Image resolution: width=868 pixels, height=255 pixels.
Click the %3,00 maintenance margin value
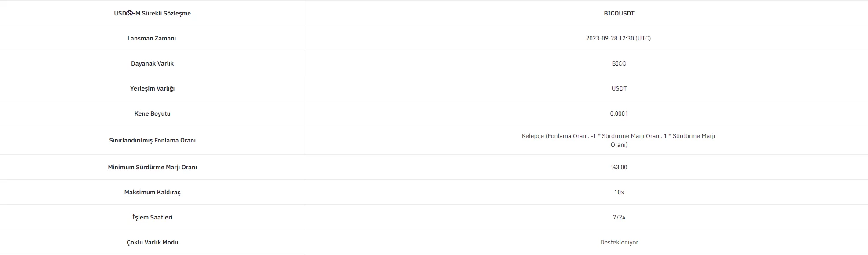[619, 167]
